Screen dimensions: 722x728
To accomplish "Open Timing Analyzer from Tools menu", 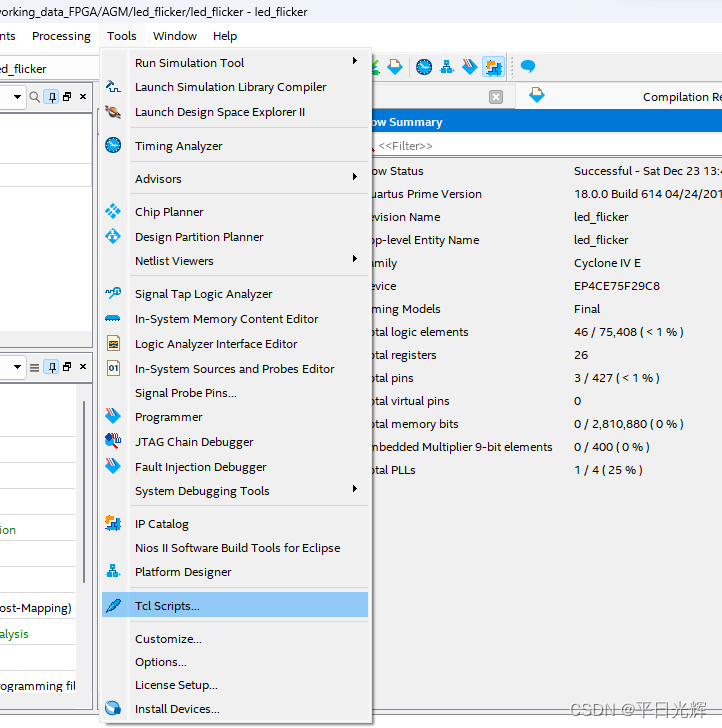I will 235,146.
